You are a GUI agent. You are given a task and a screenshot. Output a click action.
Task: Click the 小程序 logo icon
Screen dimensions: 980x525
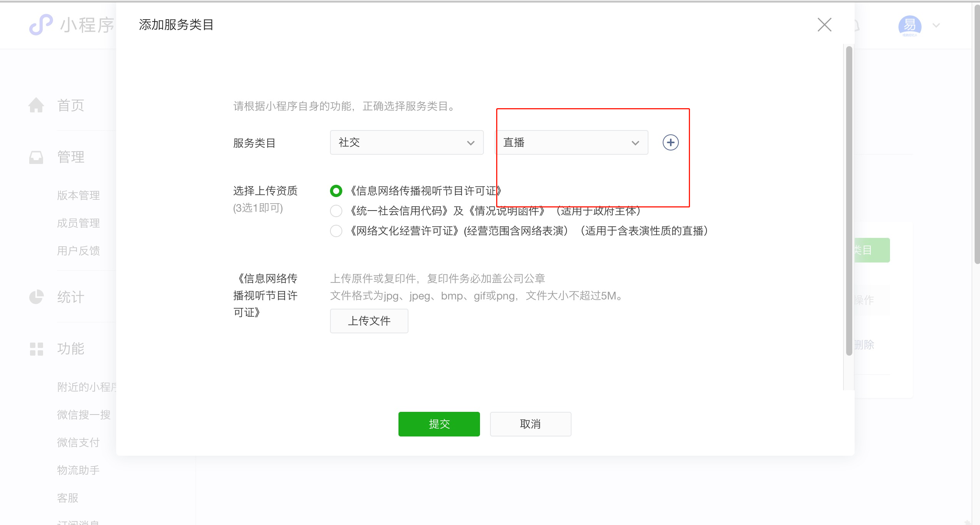coord(41,25)
